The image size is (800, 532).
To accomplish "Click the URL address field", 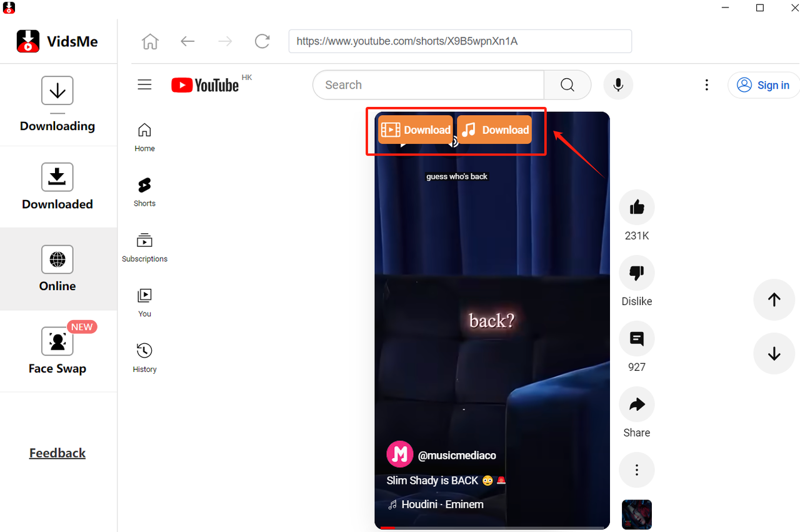I will point(460,41).
